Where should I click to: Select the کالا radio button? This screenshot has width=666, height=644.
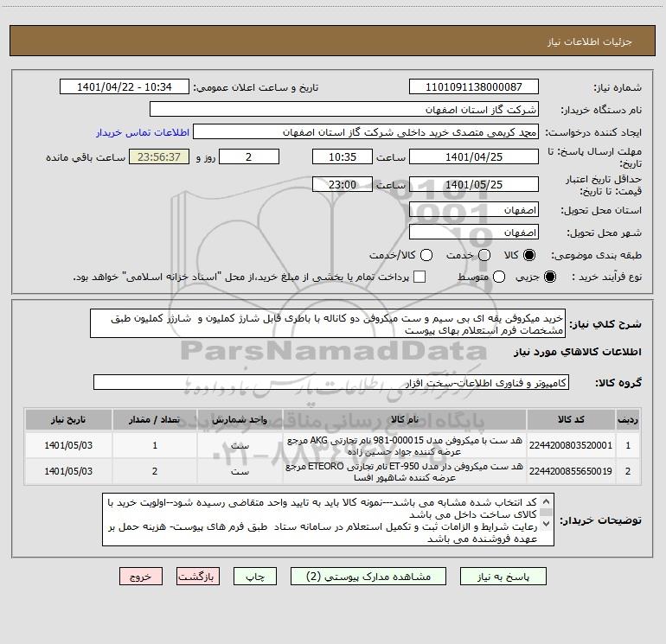[529, 255]
